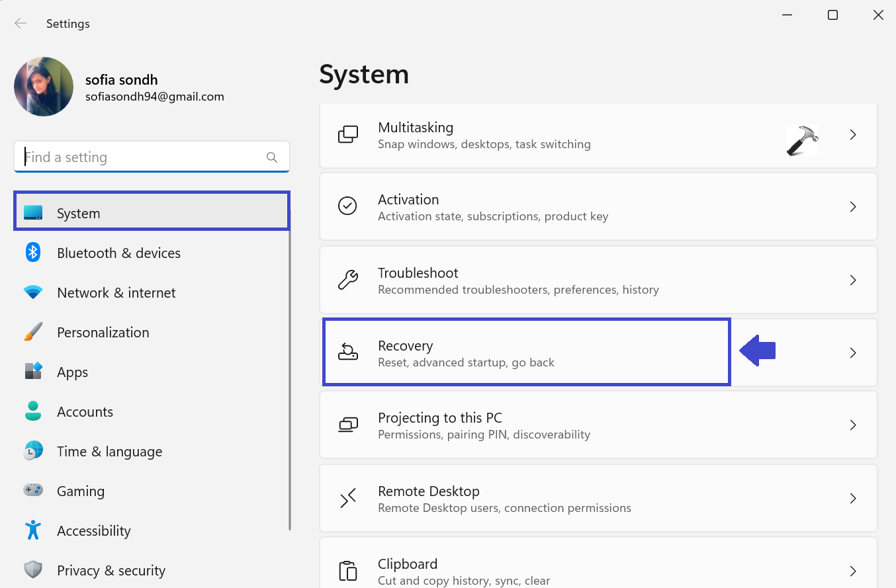Click the Troubleshoot wrench icon

pyautogui.click(x=347, y=280)
